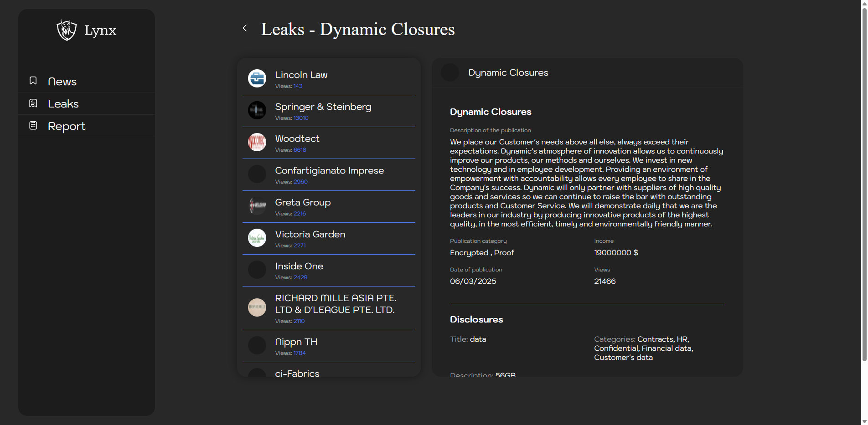868x425 pixels.
Task: Open the Report sidebar menu item
Action: pos(67,126)
